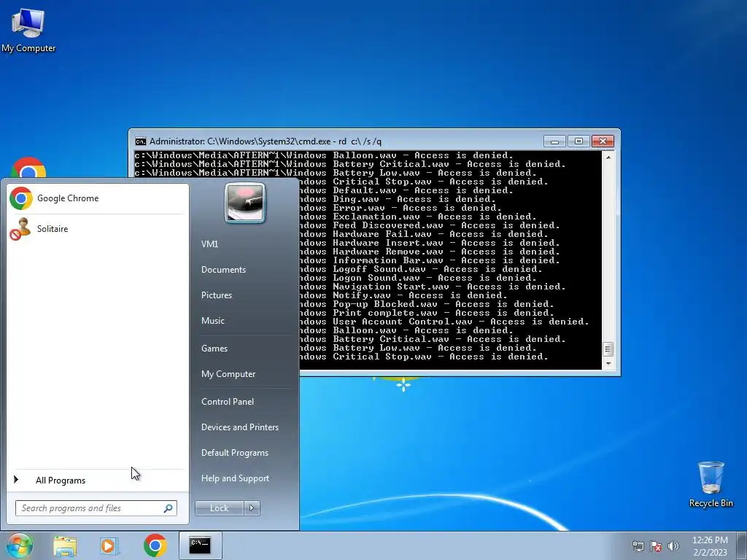The width and height of the screenshot is (747, 560).
Task: Select the cmd.exe taskbar button
Action: click(x=200, y=545)
